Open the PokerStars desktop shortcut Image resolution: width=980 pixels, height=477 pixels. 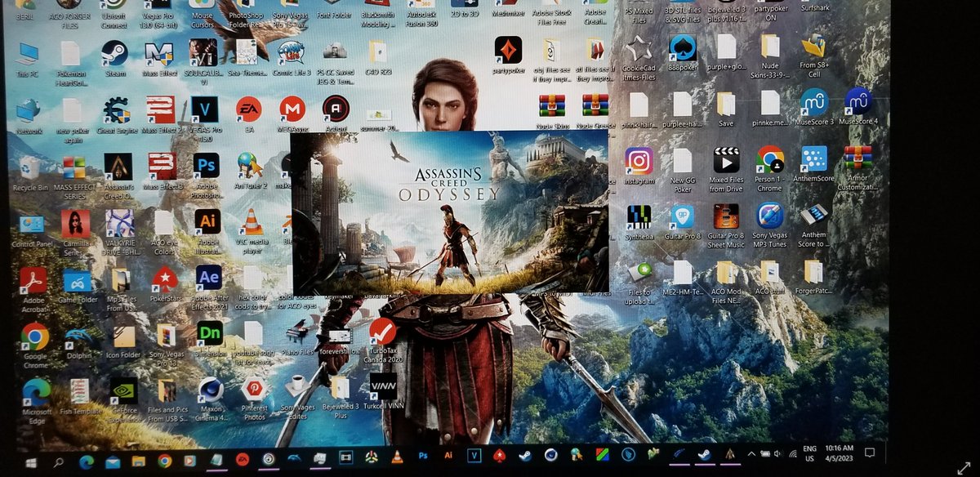click(164, 284)
